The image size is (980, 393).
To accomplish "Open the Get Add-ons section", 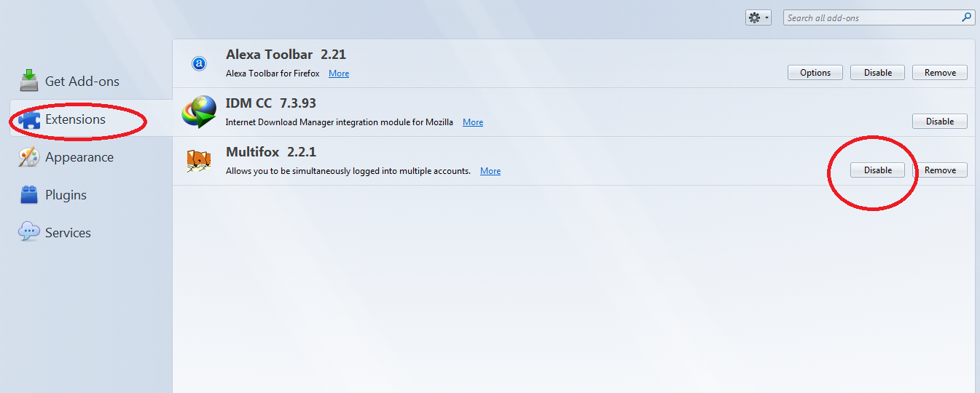I will [91, 81].
